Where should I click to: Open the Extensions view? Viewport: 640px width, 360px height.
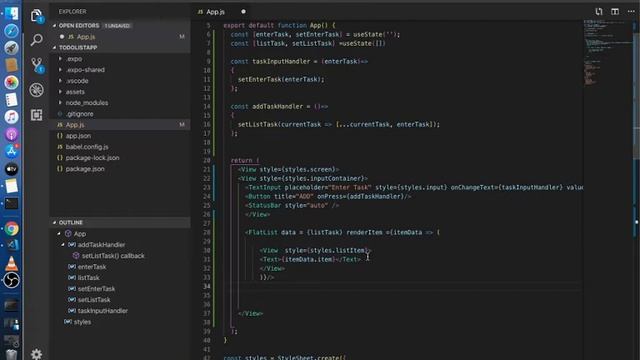click(x=37, y=115)
